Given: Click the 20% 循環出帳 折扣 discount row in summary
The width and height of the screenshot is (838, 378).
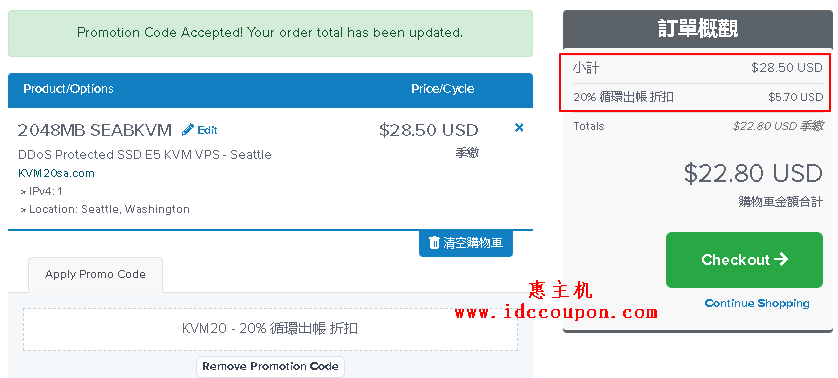Looking at the screenshot, I should click(698, 97).
